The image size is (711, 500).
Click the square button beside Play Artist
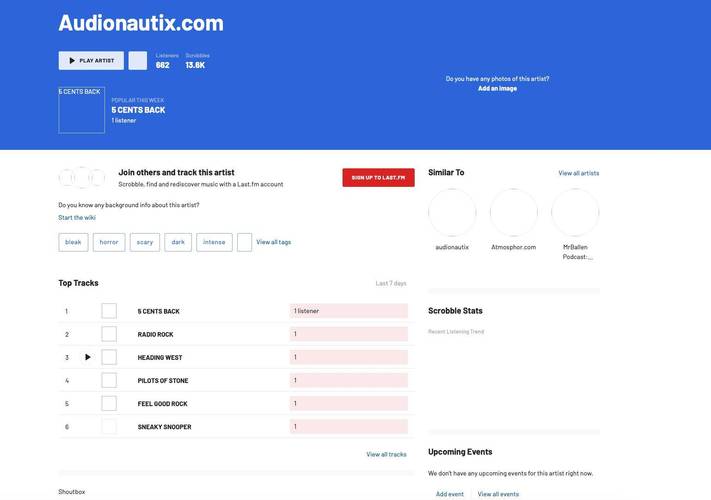pyautogui.click(x=137, y=60)
